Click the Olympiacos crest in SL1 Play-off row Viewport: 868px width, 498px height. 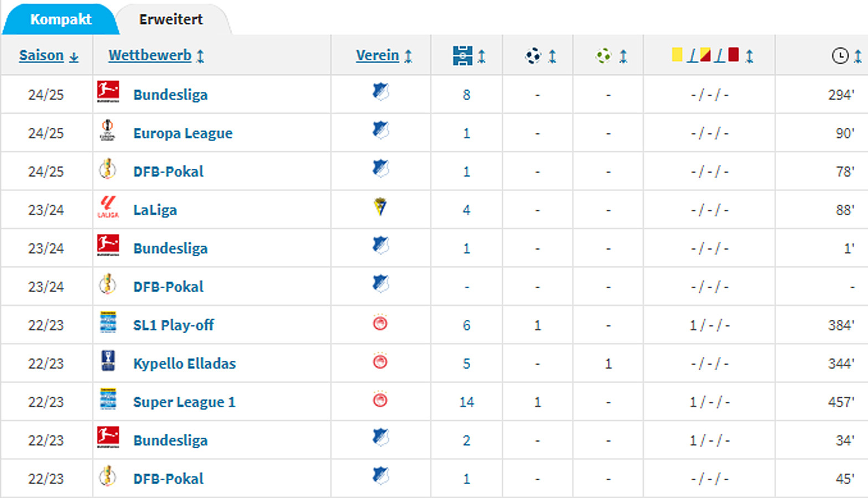[380, 323]
